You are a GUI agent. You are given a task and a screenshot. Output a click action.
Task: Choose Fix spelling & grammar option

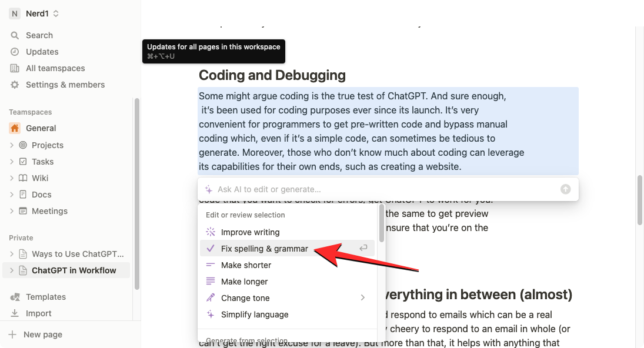pos(287,248)
